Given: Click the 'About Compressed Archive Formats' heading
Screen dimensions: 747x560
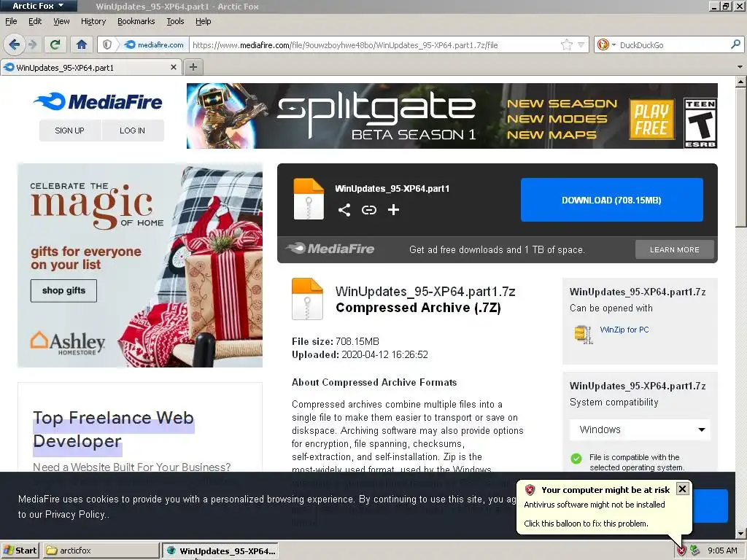Looking at the screenshot, I should point(374,382).
